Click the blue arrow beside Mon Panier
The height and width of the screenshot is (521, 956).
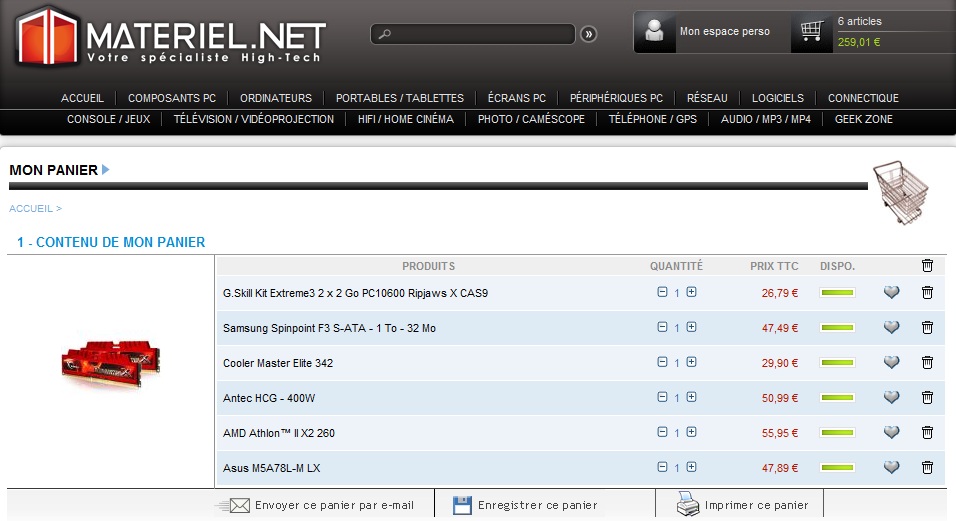click(105, 169)
